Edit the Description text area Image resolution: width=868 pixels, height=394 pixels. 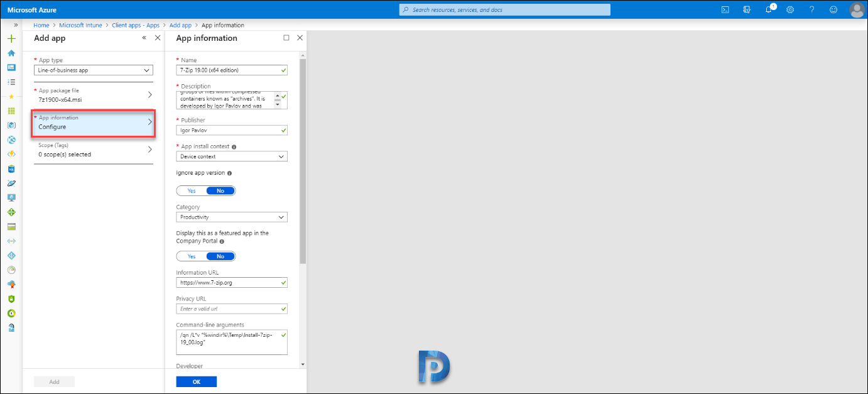232,100
